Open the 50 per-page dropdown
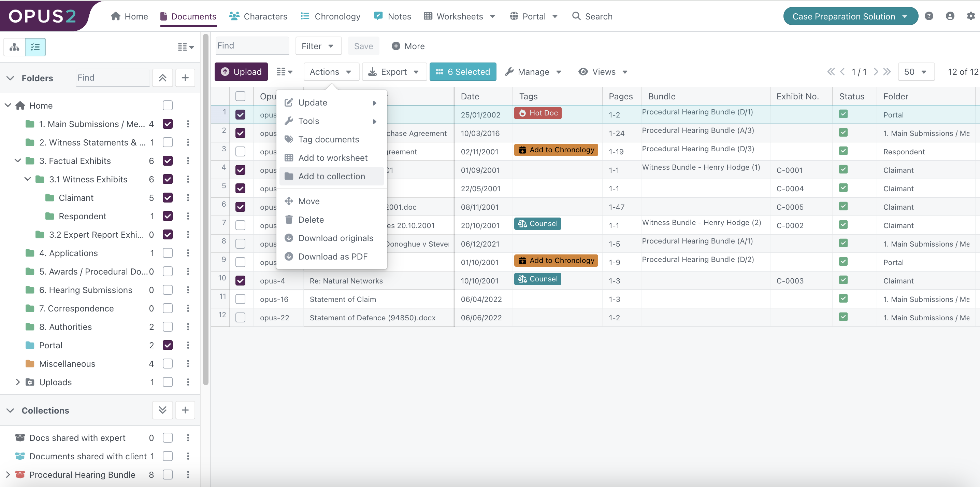Image resolution: width=980 pixels, height=487 pixels. click(x=916, y=72)
